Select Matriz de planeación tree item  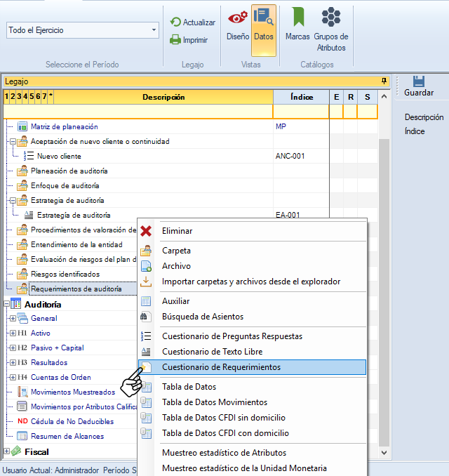(64, 127)
